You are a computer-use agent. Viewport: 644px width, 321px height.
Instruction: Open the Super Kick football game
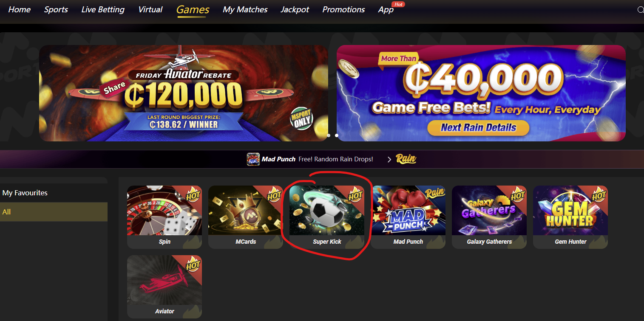pyautogui.click(x=327, y=217)
